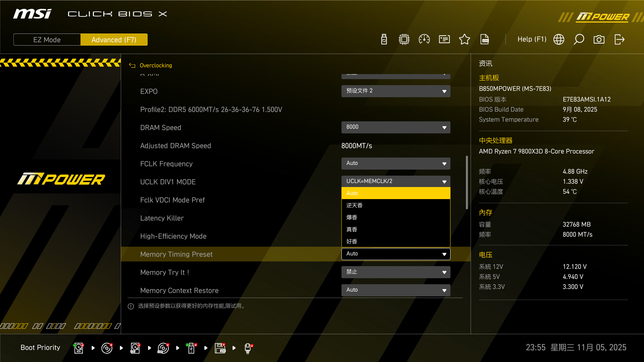Switch to the Advanced (F7) tab
The height and width of the screenshot is (362, 644).
pyautogui.click(x=114, y=40)
